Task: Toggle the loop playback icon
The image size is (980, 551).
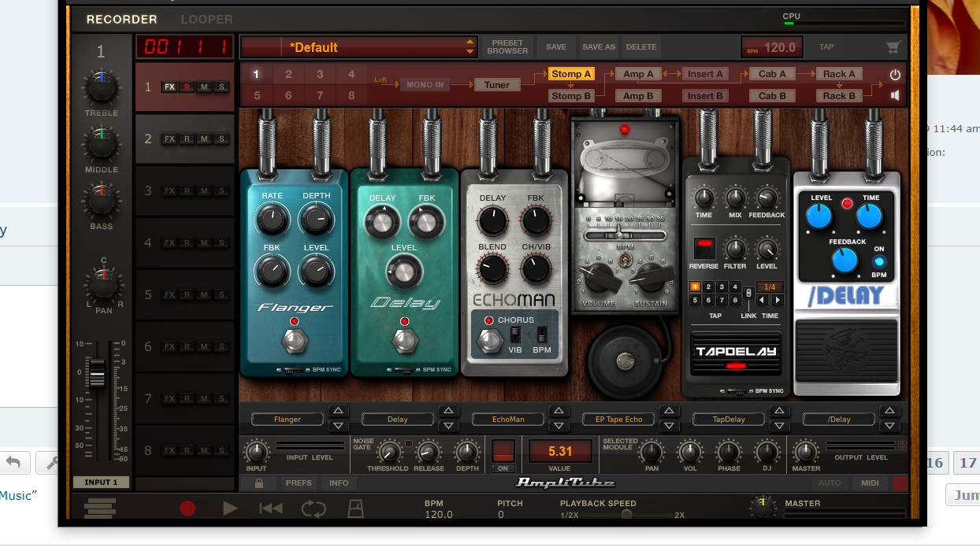Action: pyautogui.click(x=314, y=508)
